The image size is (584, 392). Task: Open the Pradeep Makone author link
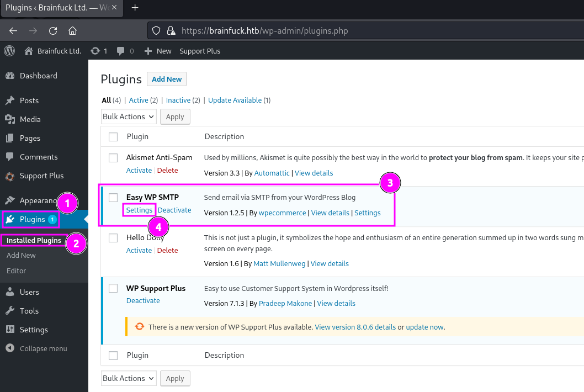(x=285, y=303)
